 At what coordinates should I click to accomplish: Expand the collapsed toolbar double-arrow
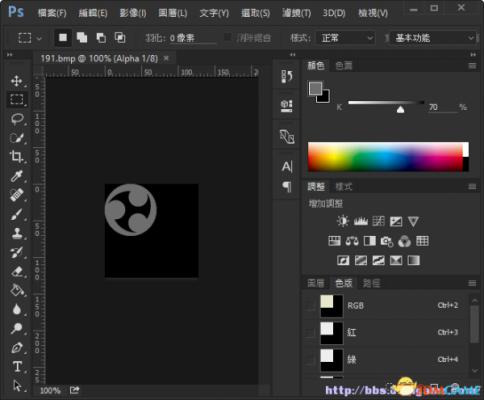click(10, 54)
